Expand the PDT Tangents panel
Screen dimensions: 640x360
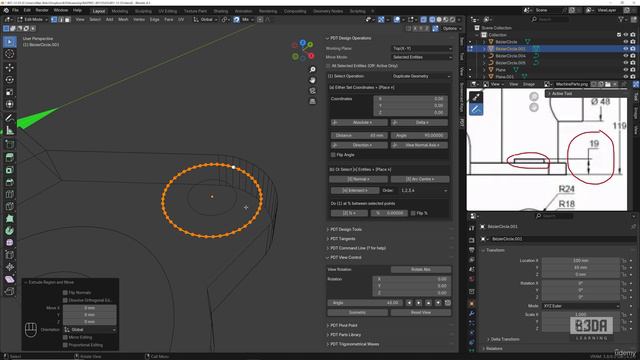click(x=342, y=239)
